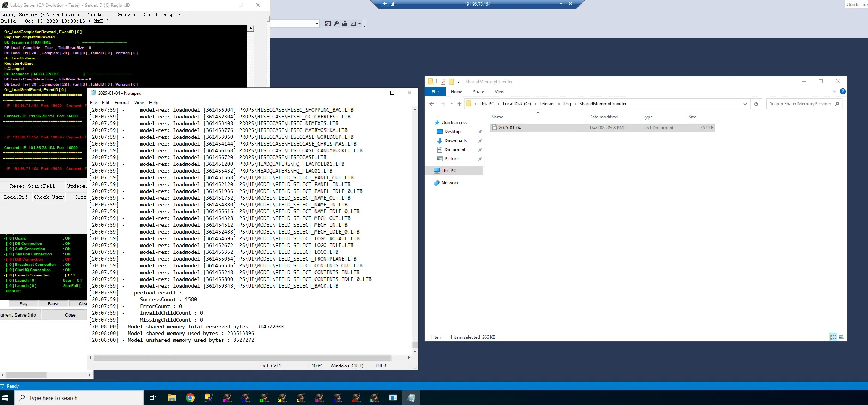
Task: Switch Explorer to details view
Action: point(833,337)
